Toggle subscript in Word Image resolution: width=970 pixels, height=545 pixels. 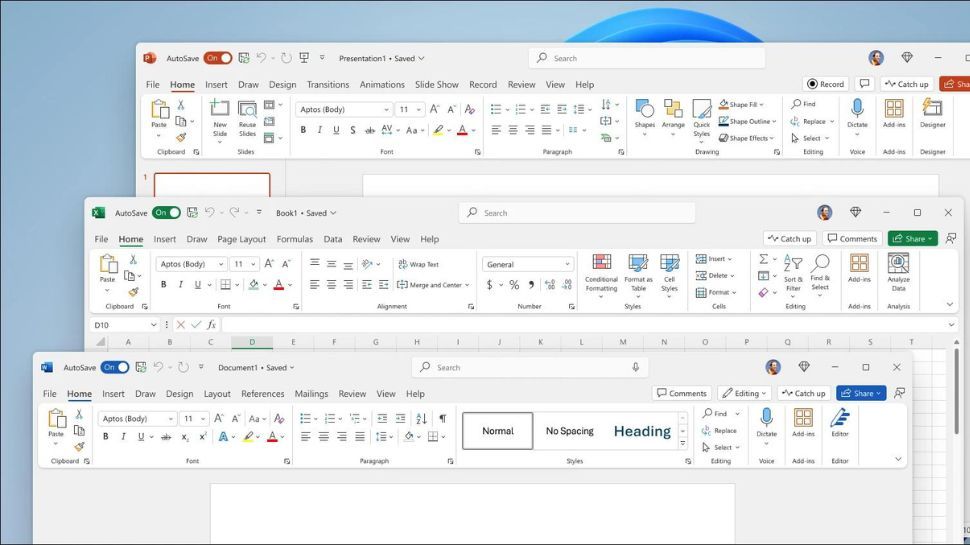tap(184, 437)
